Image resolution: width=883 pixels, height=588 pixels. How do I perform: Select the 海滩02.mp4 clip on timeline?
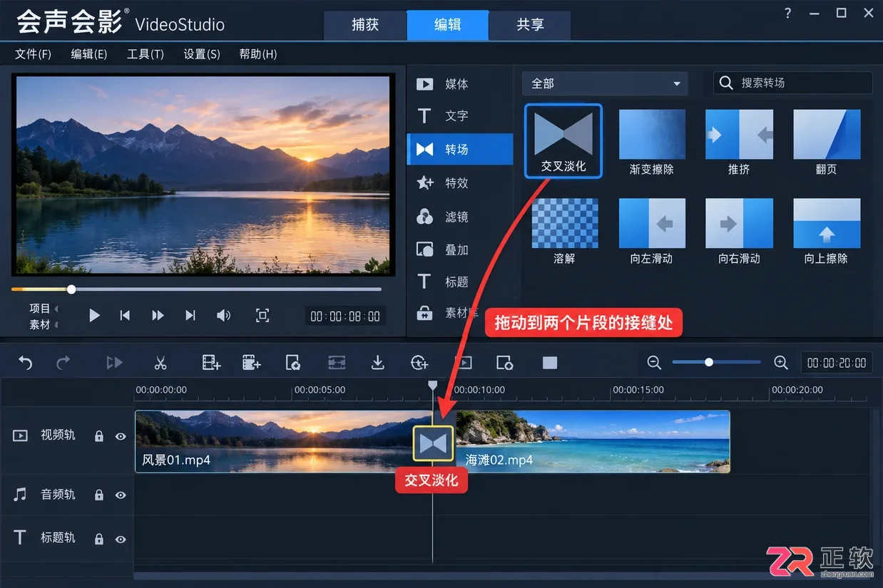(592, 441)
